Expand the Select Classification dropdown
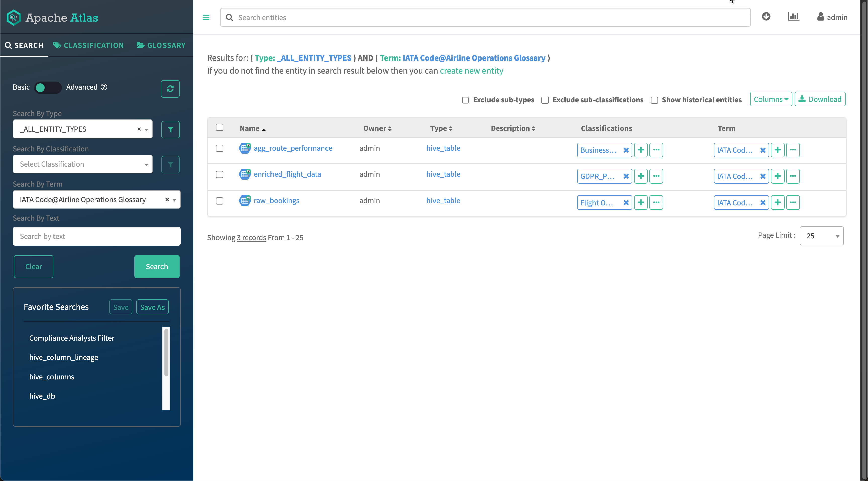The image size is (868, 481). [83, 164]
